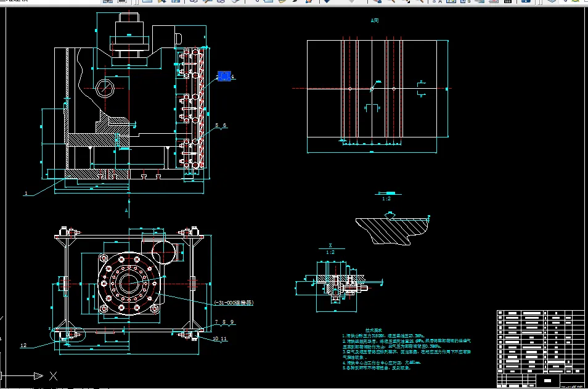The height and width of the screenshot is (389, 588).
Task: Click the "X" detail view title above 1:2
Action: tap(330, 245)
